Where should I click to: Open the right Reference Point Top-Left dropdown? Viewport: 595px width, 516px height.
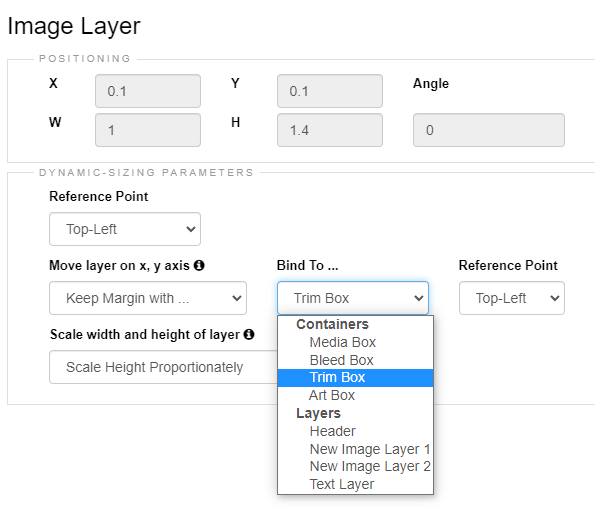(x=512, y=298)
